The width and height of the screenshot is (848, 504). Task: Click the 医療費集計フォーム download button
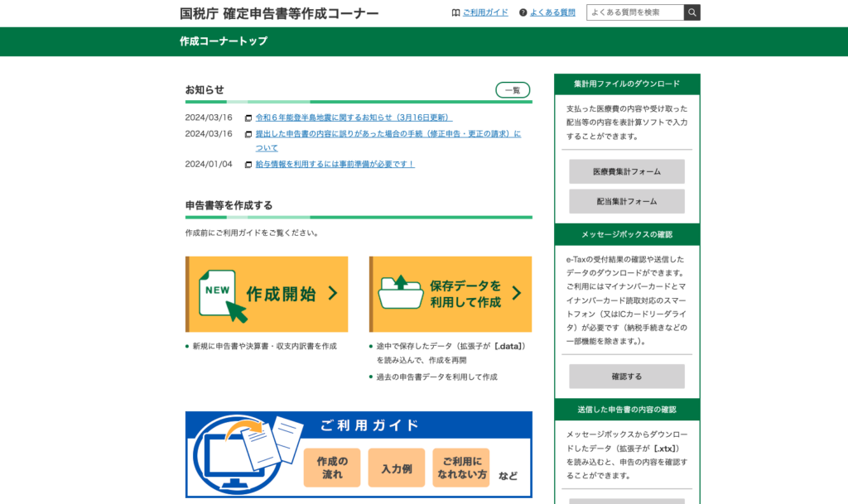tap(625, 171)
